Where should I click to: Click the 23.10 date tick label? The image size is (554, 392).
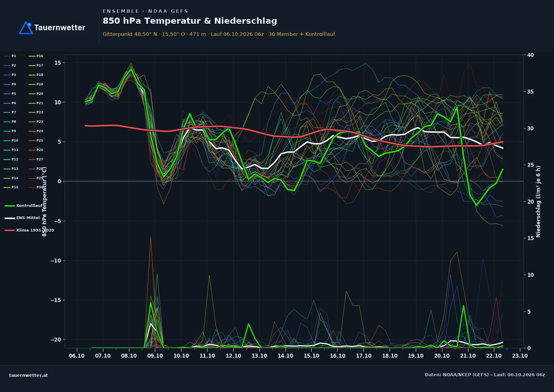[x=520, y=356]
